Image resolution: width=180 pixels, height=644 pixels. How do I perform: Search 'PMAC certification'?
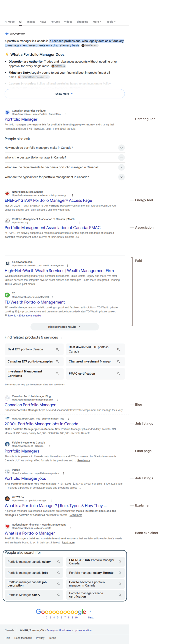(95, 374)
